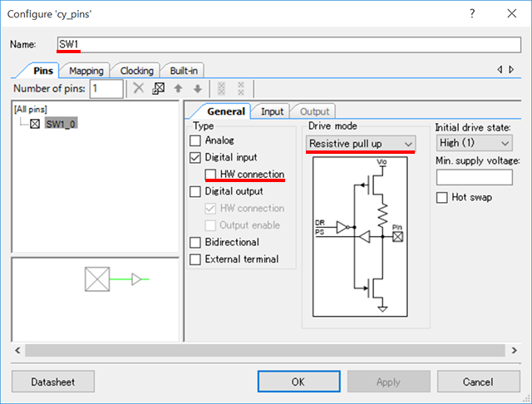This screenshot has height=404, width=532.
Task: Click the Min. supply voltage field
Action: pos(475,177)
